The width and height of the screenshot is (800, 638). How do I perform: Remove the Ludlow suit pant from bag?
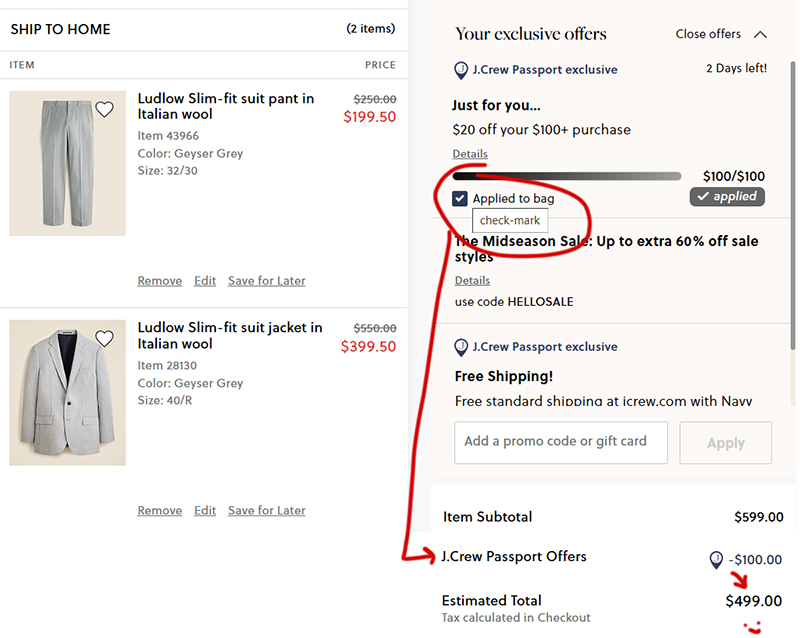[160, 281]
